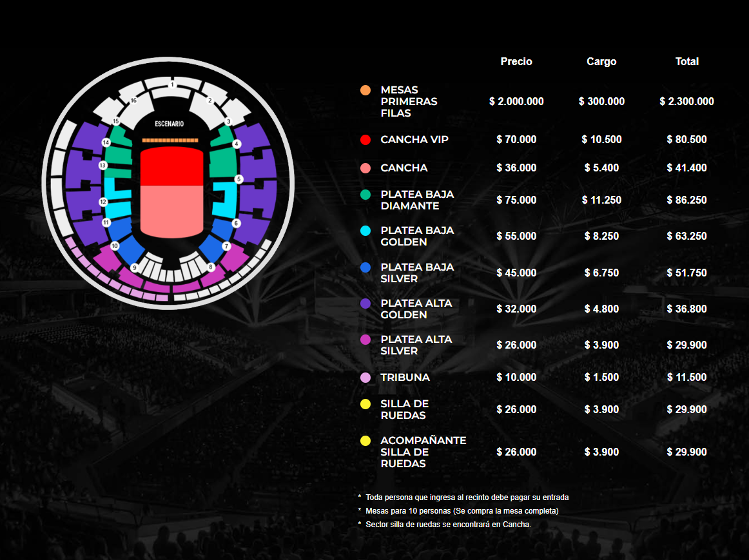Click the salmon Cancha floor area on map
This screenshot has width=749, height=560.
[x=171, y=210]
